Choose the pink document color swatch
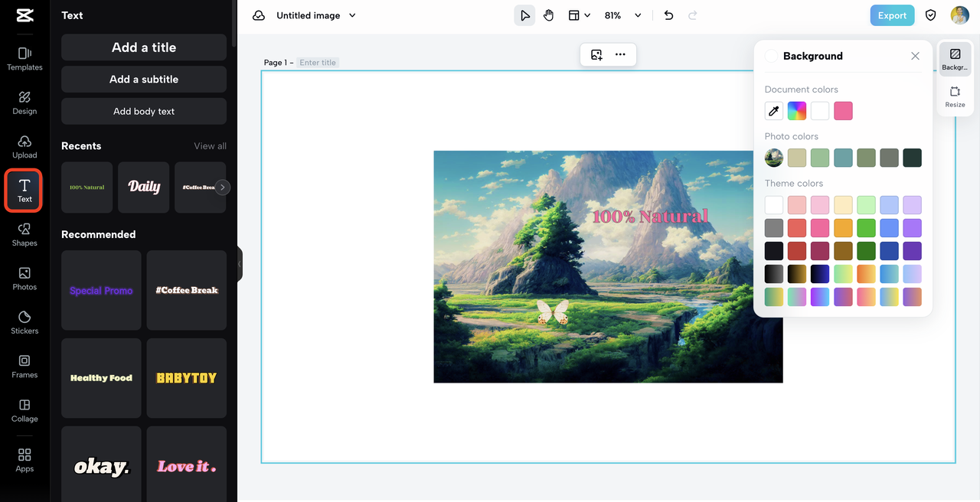The width and height of the screenshot is (980, 502). click(x=843, y=111)
